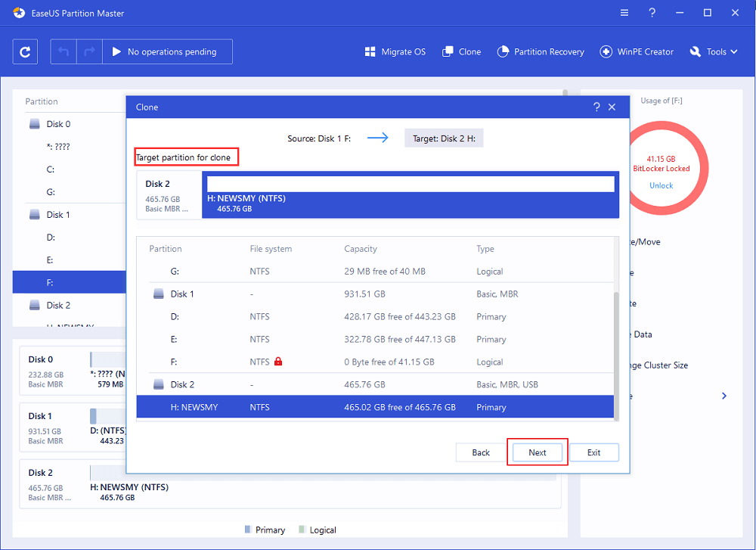Click H: NEWSMY (NTFS) in bottom disk map

point(129,487)
